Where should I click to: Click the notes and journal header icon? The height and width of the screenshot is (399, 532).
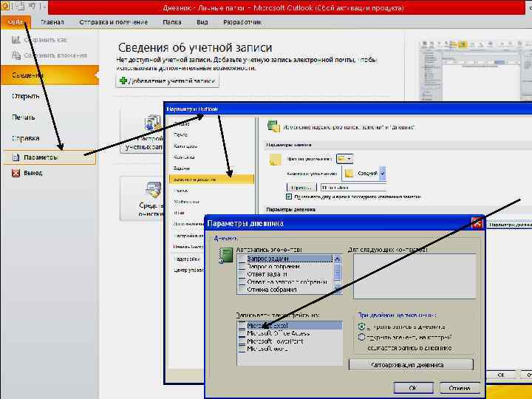(x=273, y=126)
